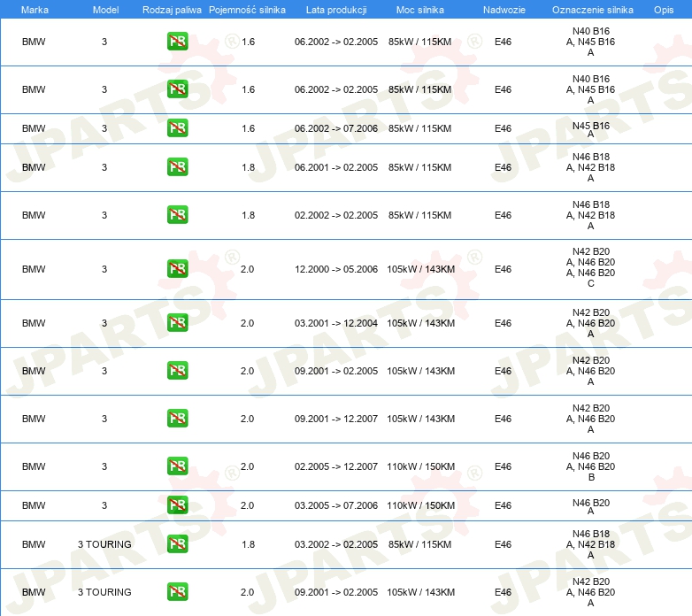This screenshot has width=692, height=616.
Task: Click petrol fuel icon in 02.2002 -> 02.2005 row
Action: (177, 214)
